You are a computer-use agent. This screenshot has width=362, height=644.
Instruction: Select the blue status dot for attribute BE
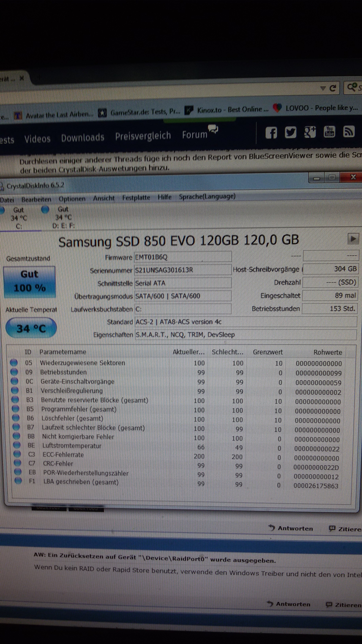pyautogui.click(x=17, y=445)
